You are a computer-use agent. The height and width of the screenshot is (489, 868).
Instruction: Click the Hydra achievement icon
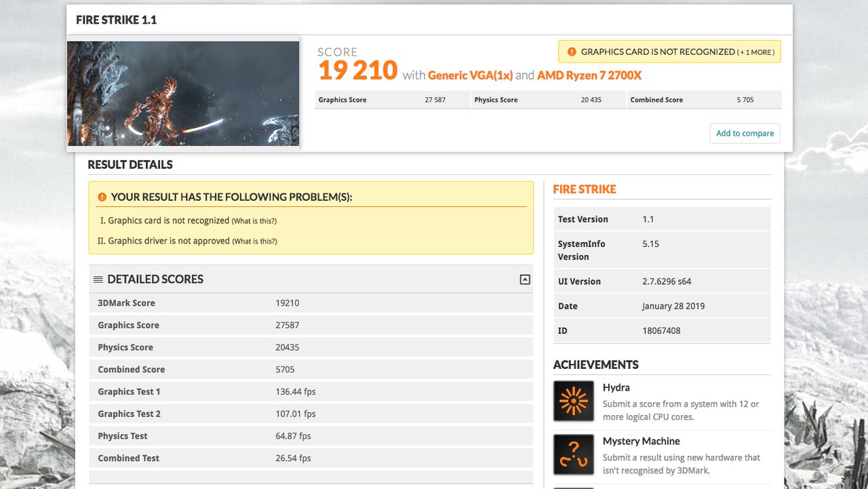tap(574, 401)
